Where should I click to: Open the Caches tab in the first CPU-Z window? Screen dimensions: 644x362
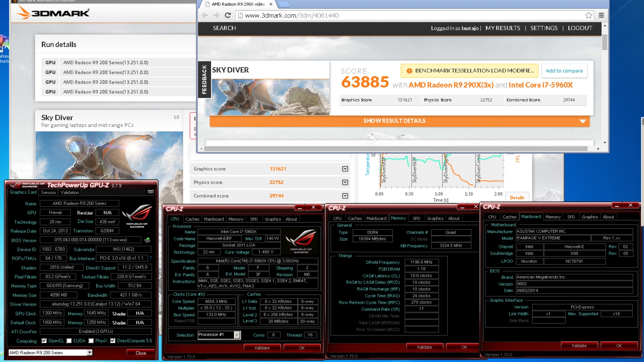tap(192, 219)
